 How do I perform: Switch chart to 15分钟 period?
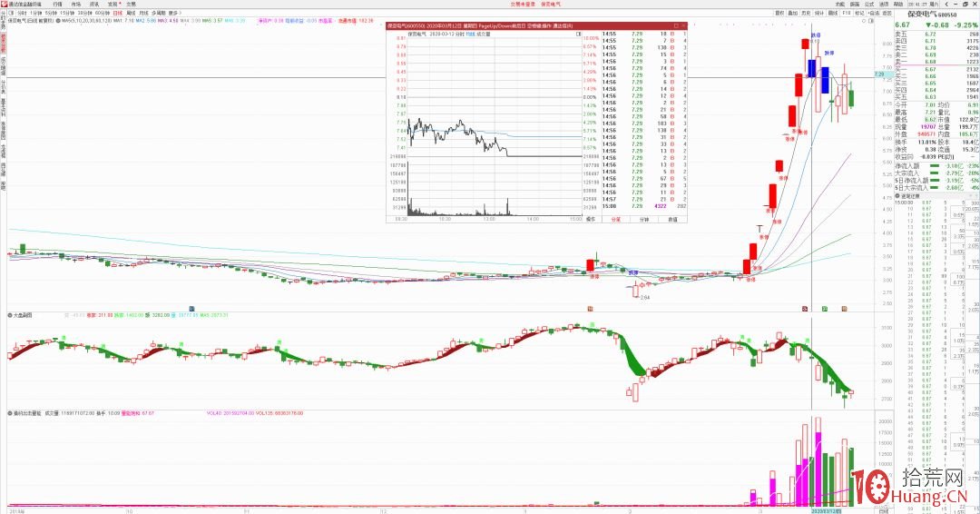coord(67,13)
